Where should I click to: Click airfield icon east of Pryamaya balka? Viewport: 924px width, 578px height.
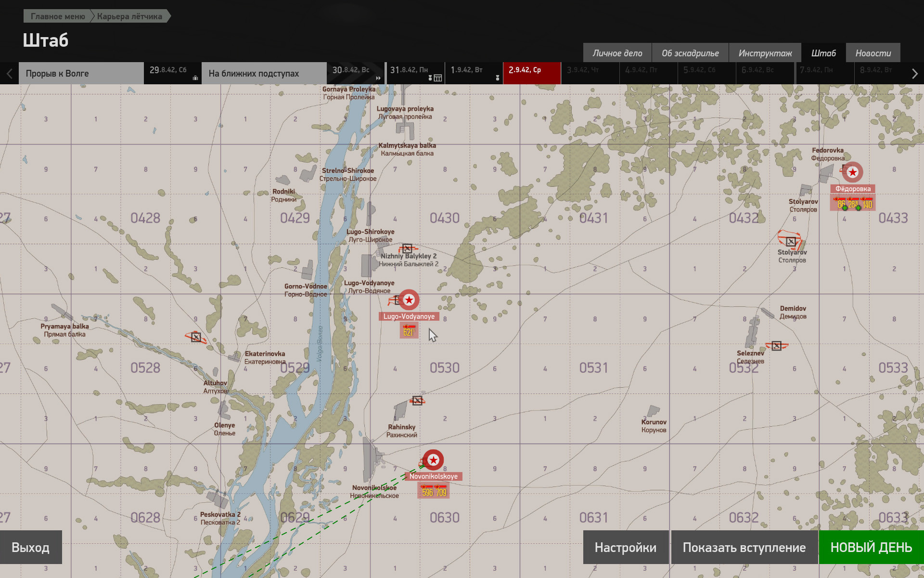pos(196,337)
